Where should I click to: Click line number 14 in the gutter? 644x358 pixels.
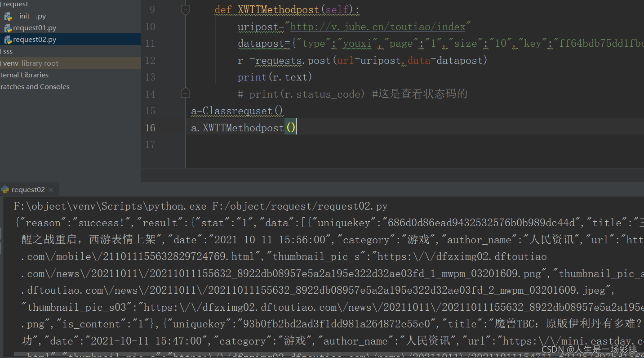click(x=150, y=94)
